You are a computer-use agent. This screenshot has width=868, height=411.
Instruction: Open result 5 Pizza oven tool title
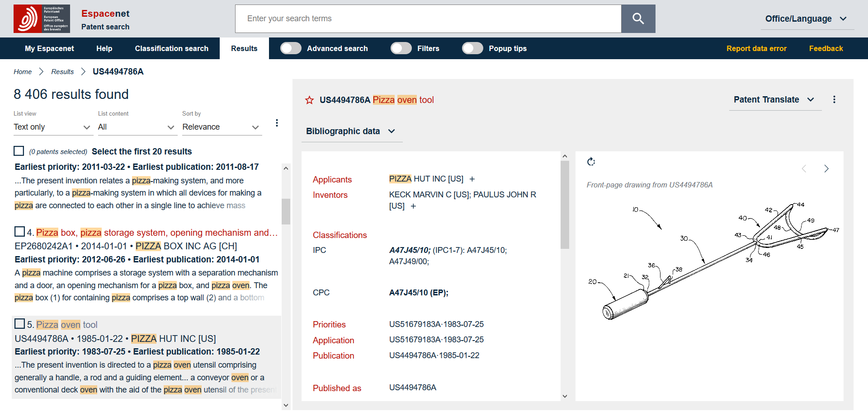[x=67, y=325]
